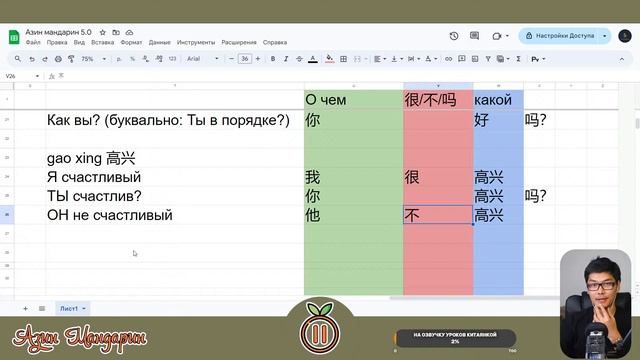The width and height of the screenshot is (640, 360).
Task: Select the cell 'Я счастливый'
Action: [x=175, y=177]
